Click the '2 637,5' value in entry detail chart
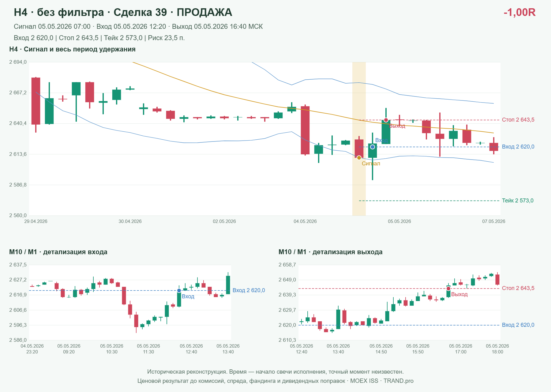This screenshot has width=551, height=392. [x=18, y=265]
